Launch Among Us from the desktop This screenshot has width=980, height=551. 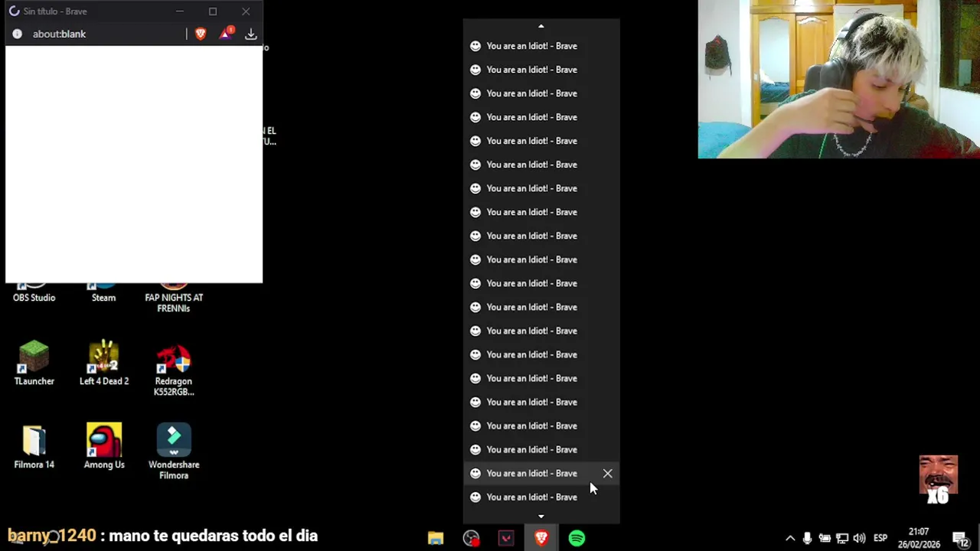[x=104, y=447]
